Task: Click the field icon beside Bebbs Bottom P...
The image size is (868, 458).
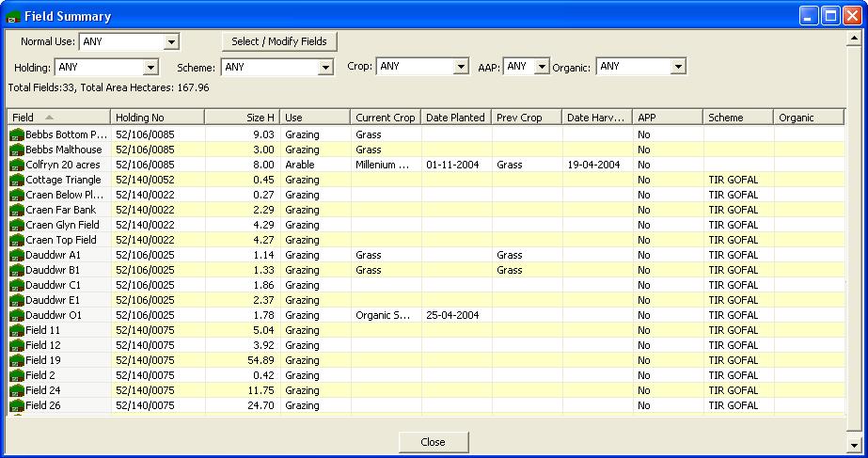Action: pos(17,134)
